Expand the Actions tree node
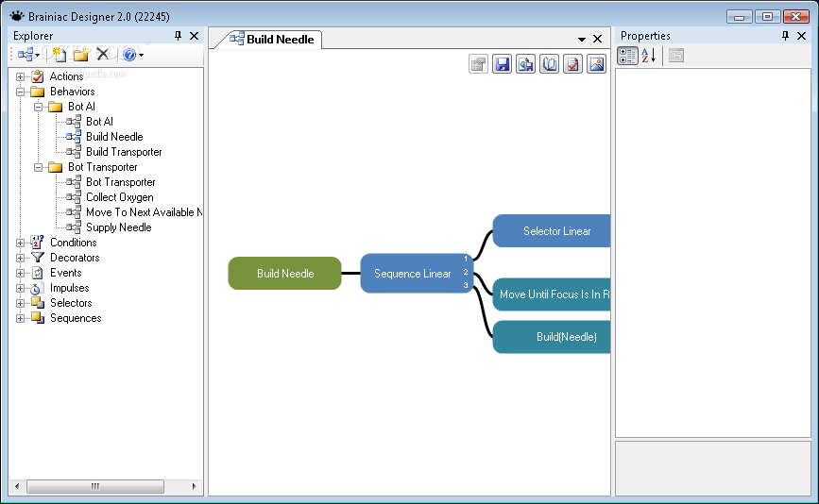 click(20, 76)
